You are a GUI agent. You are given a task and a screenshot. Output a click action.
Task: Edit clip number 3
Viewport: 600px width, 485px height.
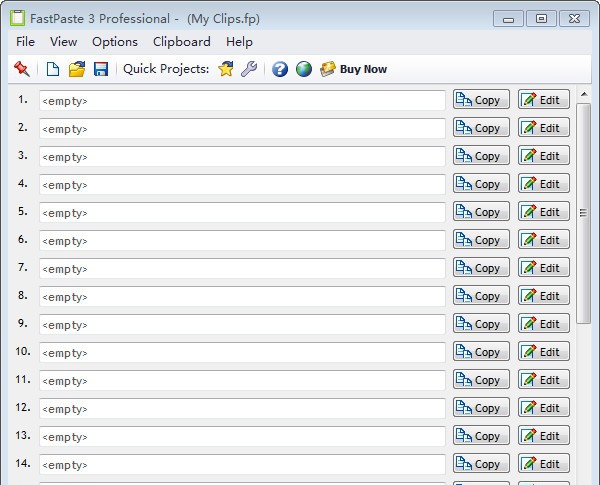pyautogui.click(x=544, y=155)
